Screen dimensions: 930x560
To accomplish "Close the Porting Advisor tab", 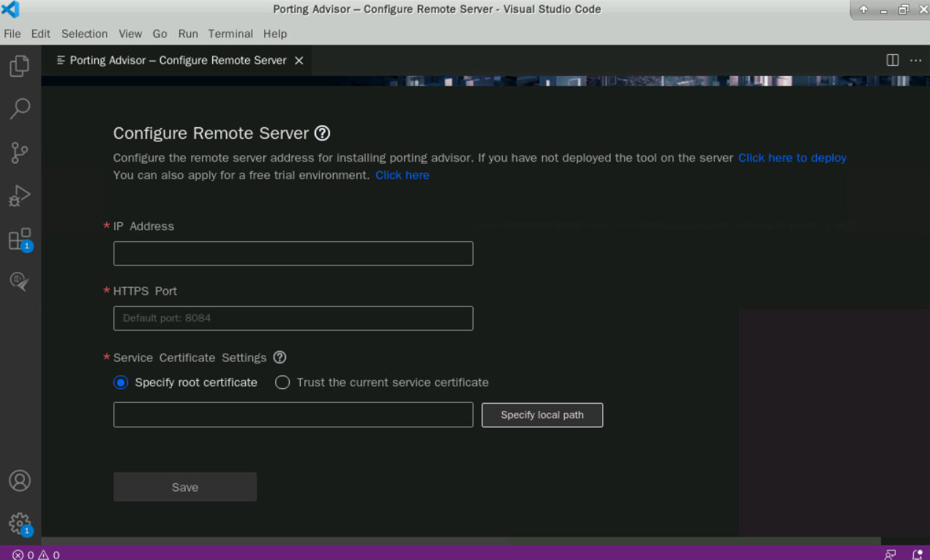I will (x=299, y=61).
